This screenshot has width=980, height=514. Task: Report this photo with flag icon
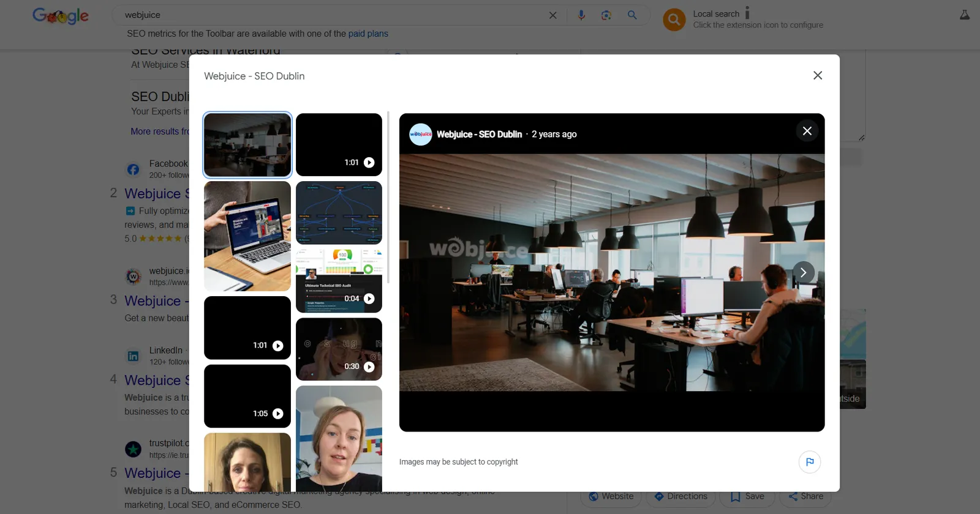click(810, 462)
